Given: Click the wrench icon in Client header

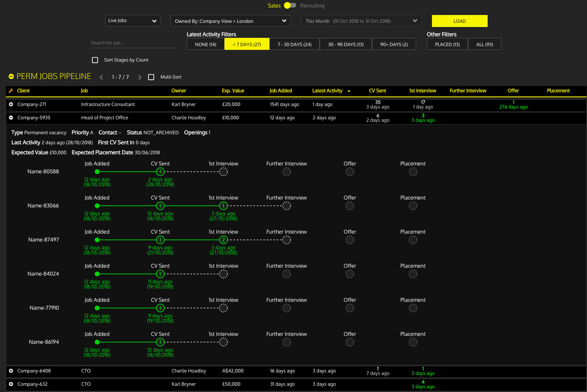Looking at the screenshot, I should coord(11,91).
